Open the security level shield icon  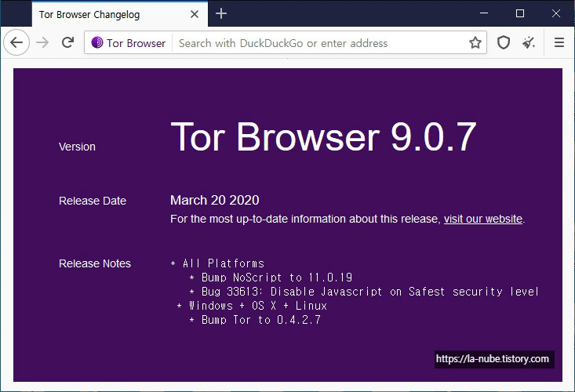point(504,43)
